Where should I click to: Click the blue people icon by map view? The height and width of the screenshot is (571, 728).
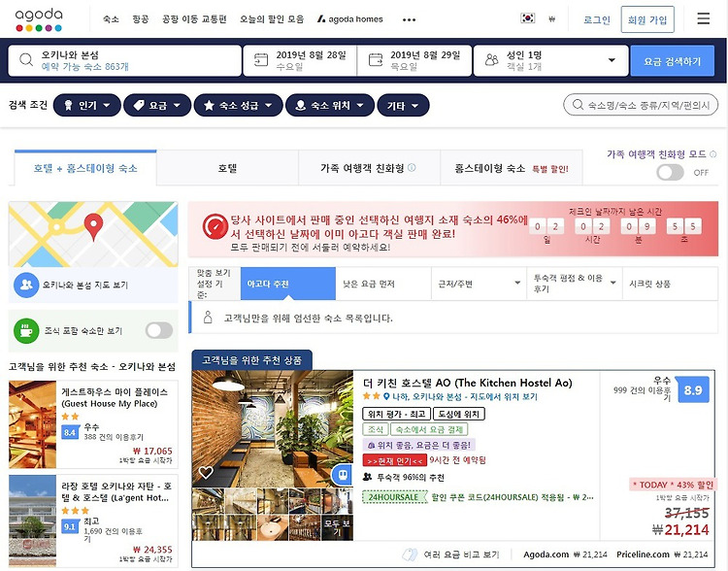pos(26,285)
